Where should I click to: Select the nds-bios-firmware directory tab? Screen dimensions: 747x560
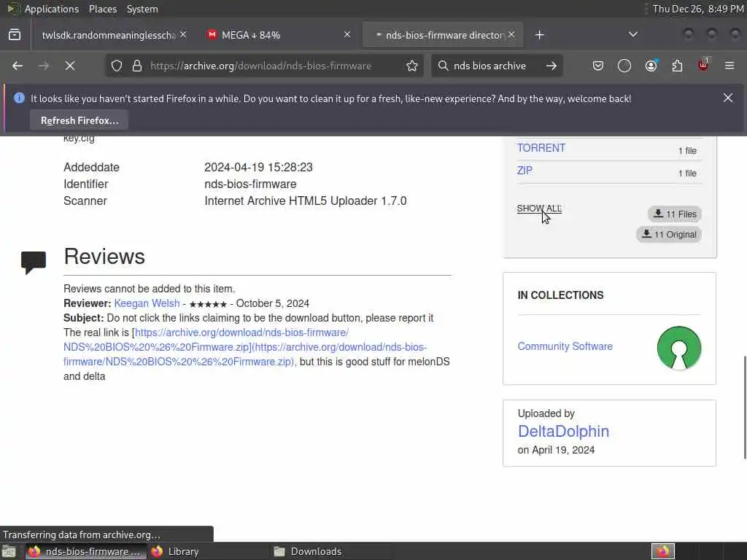coord(443,35)
